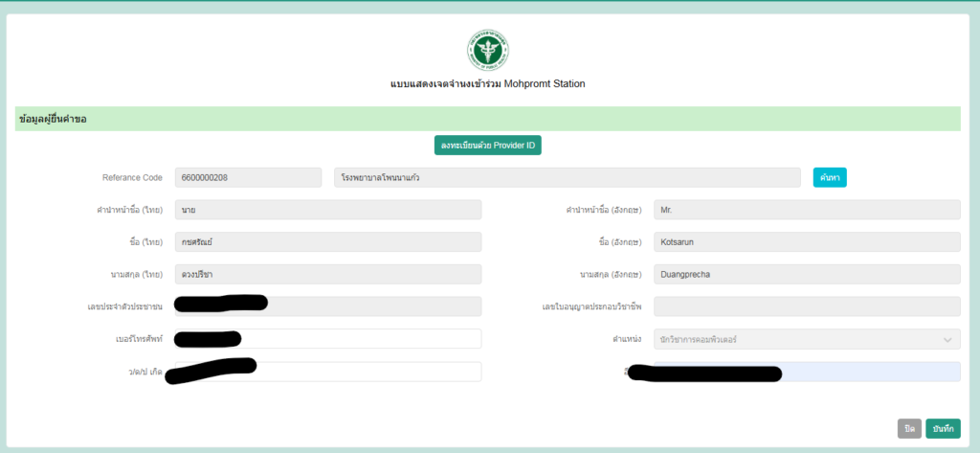Click the Referance Code field showing 6600000208
The width and height of the screenshot is (980, 453).
[248, 177]
